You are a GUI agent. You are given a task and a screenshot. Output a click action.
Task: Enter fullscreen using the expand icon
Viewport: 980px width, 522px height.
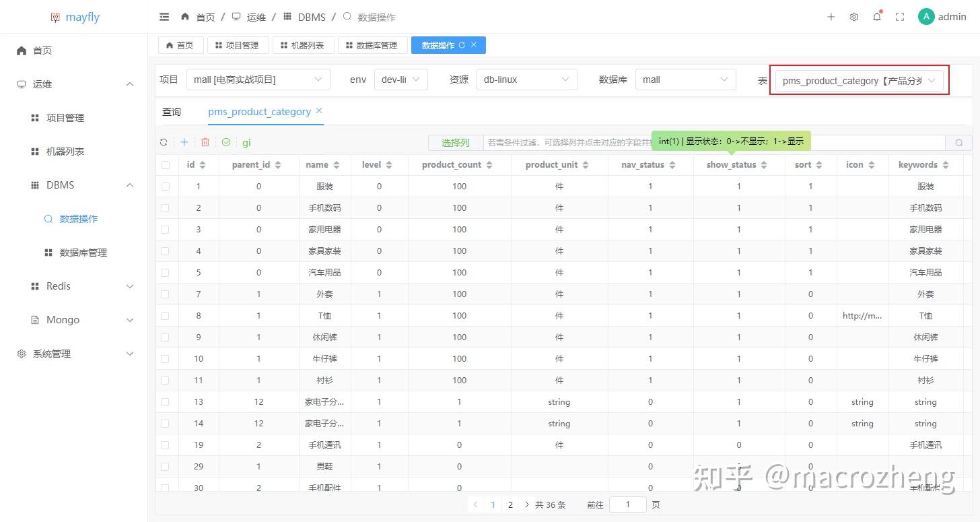pos(900,16)
